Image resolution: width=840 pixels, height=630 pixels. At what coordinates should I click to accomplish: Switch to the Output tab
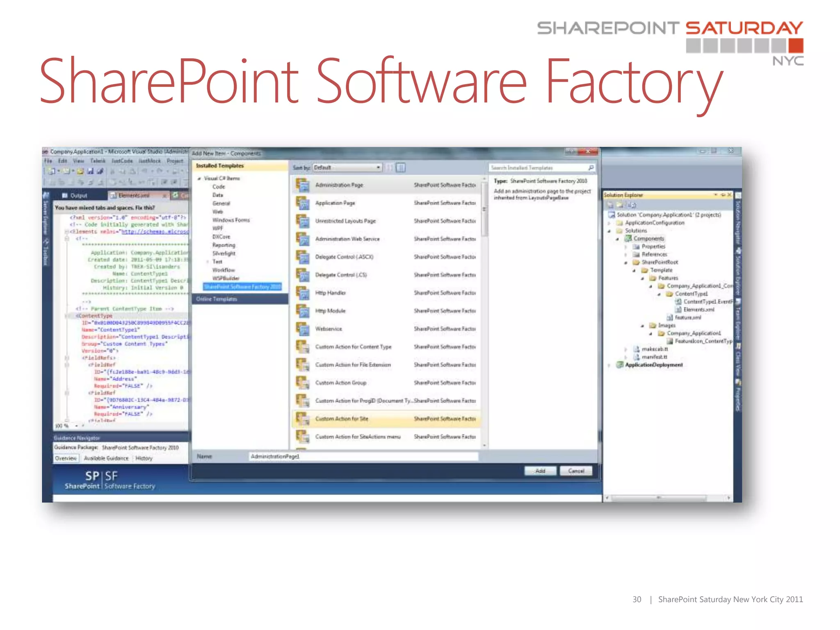tap(75, 196)
